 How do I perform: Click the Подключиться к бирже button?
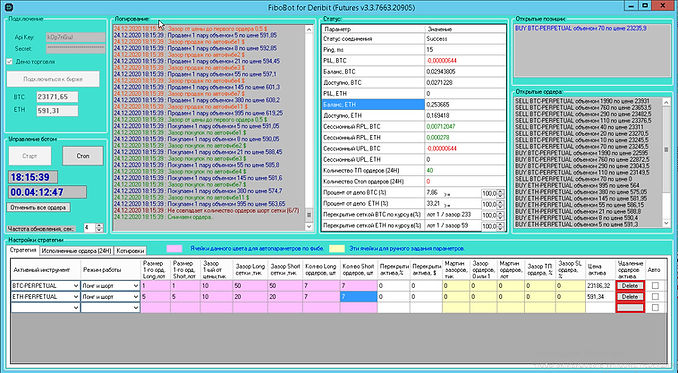coord(53,79)
